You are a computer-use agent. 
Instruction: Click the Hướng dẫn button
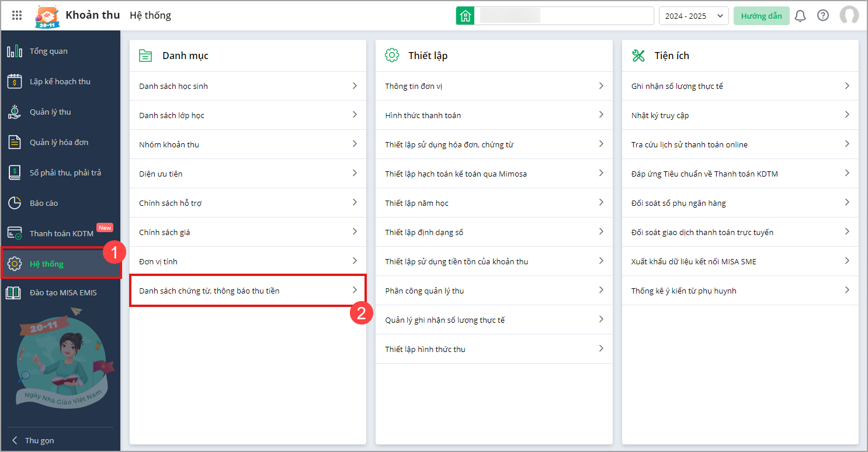pos(761,16)
